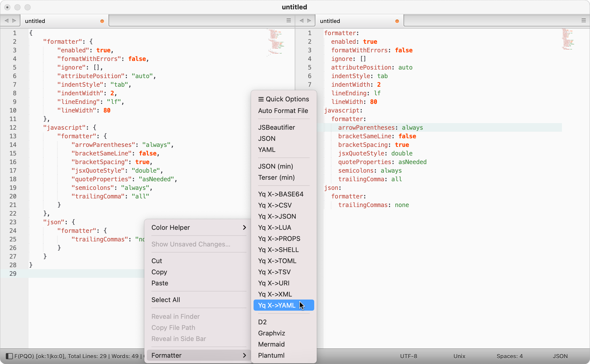The width and height of the screenshot is (590, 364).
Task: Select the Mermaid diagram option
Action: click(272, 344)
